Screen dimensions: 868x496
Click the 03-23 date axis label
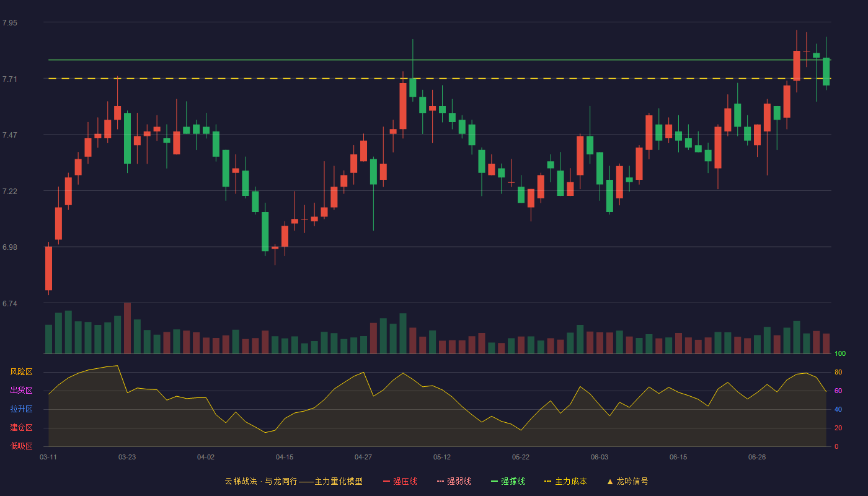click(x=127, y=457)
